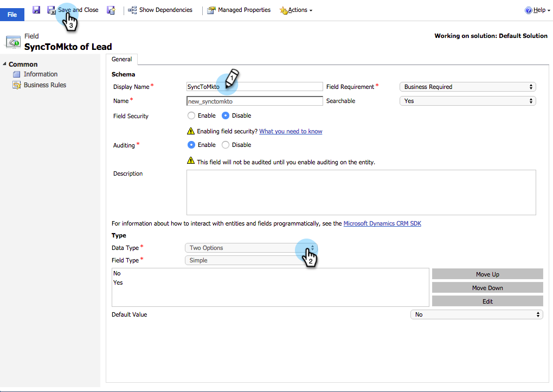
Task: Select Disable for Auditing
Action: point(226,145)
